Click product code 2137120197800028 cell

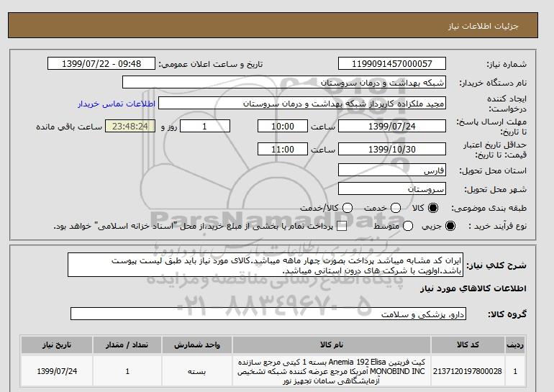click(x=468, y=371)
